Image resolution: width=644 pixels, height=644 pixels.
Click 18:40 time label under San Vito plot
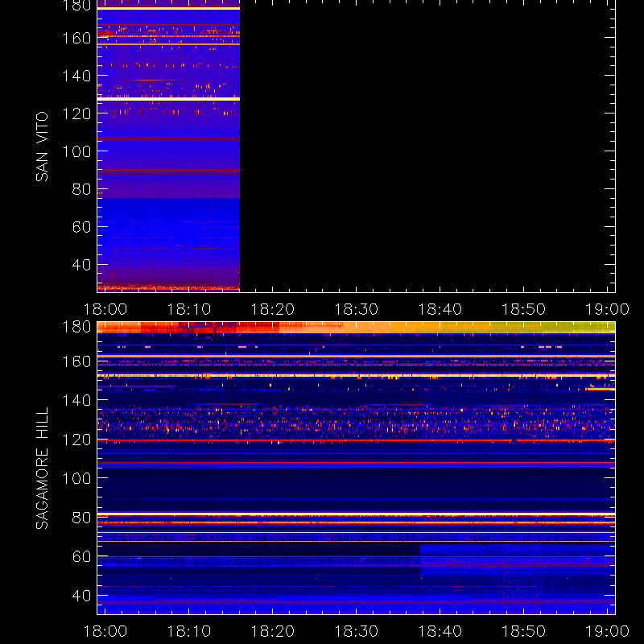(440, 309)
